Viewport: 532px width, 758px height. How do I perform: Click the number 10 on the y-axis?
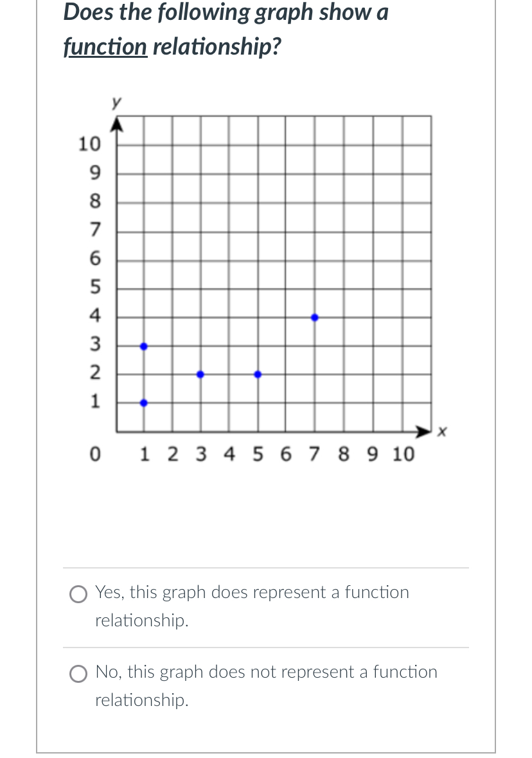pos(91,145)
